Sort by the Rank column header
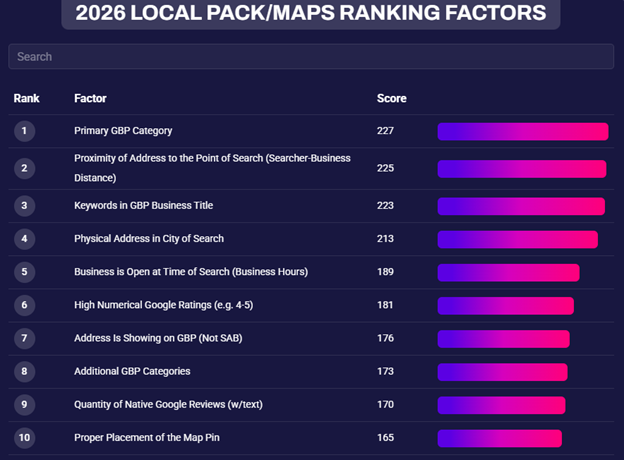 coord(25,98)
